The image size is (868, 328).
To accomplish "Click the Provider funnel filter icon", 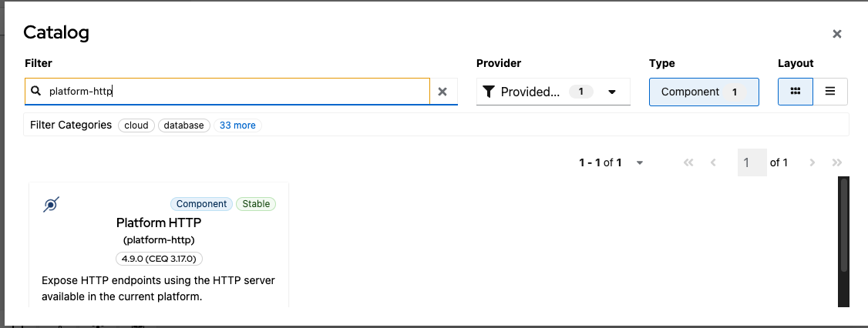I will point(488,92).
